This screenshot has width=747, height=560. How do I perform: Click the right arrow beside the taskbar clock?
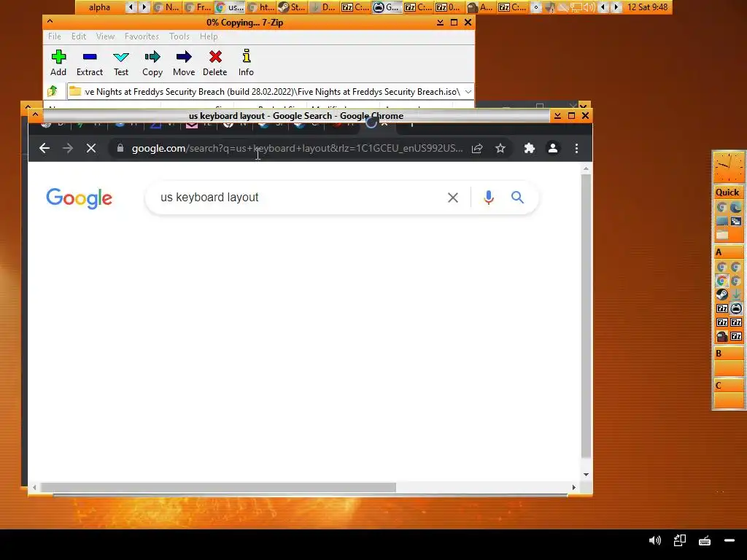(616, 7)
